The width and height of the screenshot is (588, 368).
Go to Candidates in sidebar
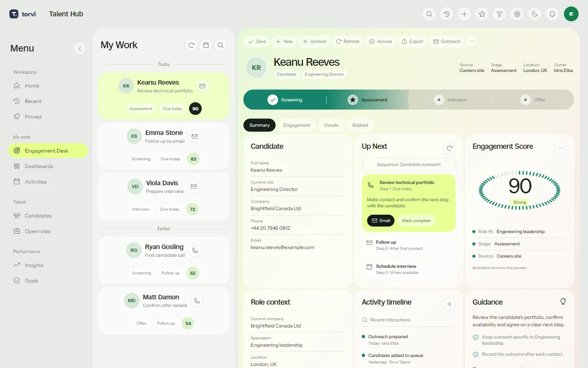pos(48,216)
